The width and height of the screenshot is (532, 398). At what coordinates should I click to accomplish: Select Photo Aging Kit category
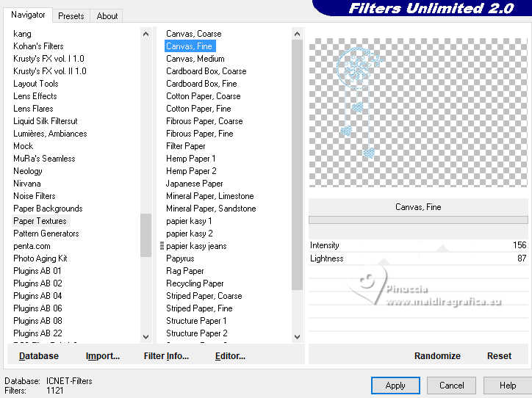tap(40, 258)
